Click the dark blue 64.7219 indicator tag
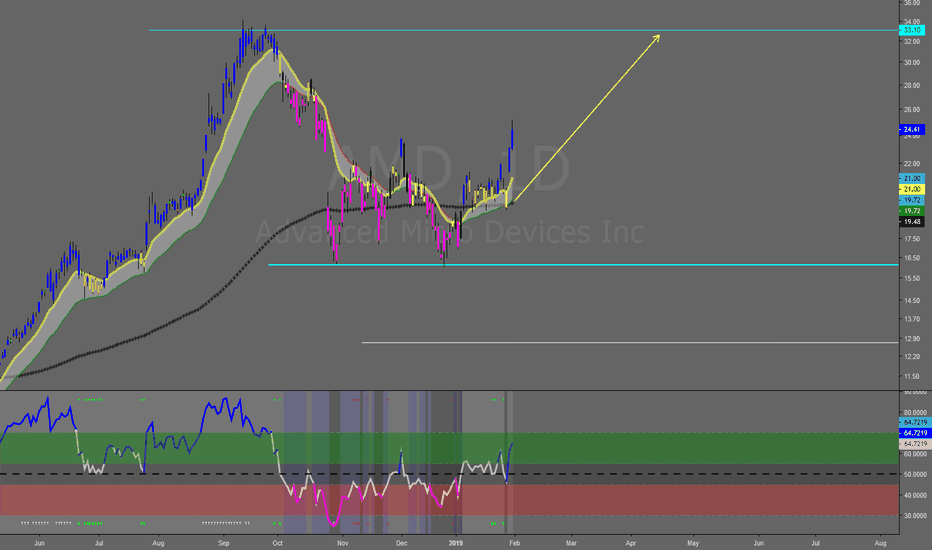The height and width of the screenshot is (550, 932). [x=915, y=433]
